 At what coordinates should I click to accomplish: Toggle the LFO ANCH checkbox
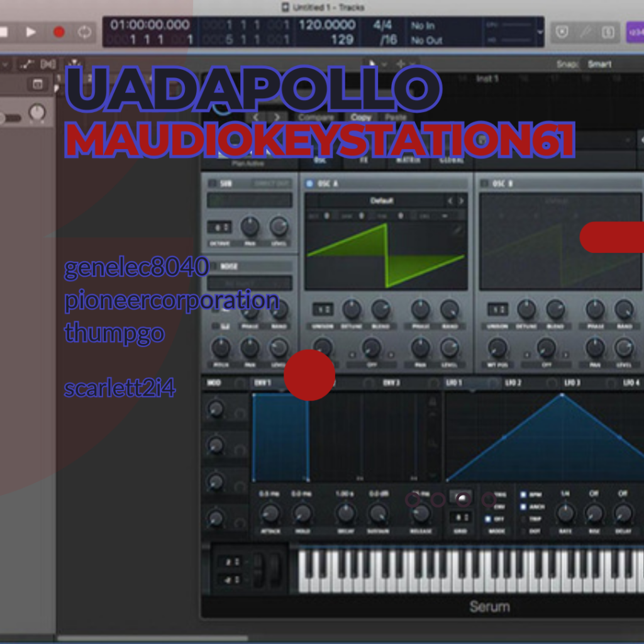[x=523, y=507]
